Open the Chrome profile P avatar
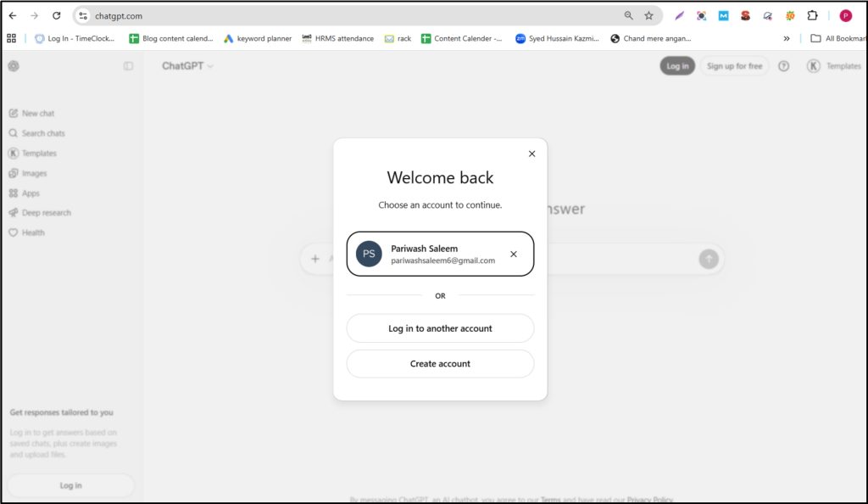Screen dimensions: 868x504 [845, 15]
